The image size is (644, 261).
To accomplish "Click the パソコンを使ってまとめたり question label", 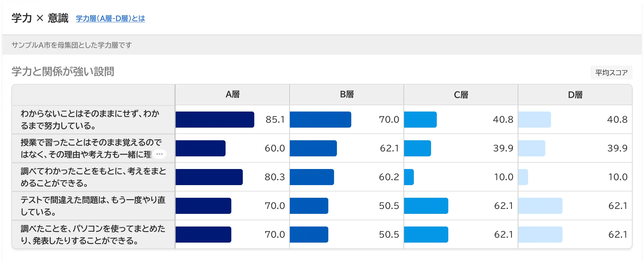I will tap(92, 234).
